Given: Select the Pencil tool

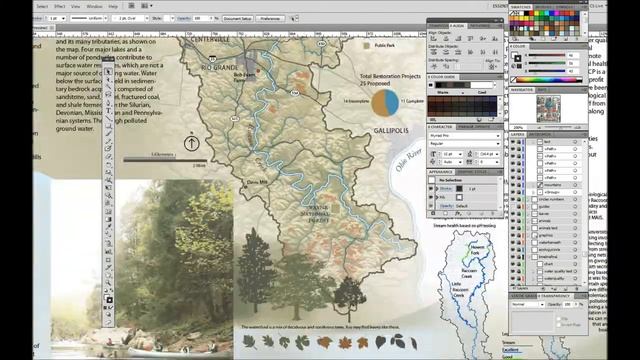Looking at the screenshot, I should 108,142.
